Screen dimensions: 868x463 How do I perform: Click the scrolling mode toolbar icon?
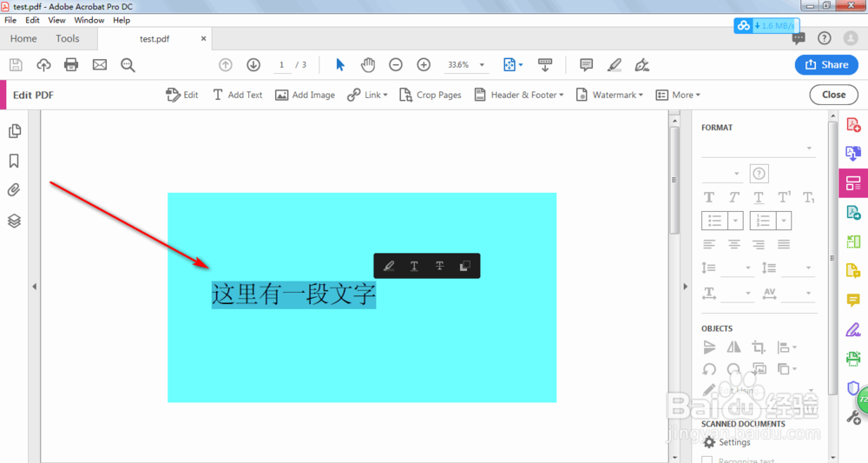pos(545,65)
